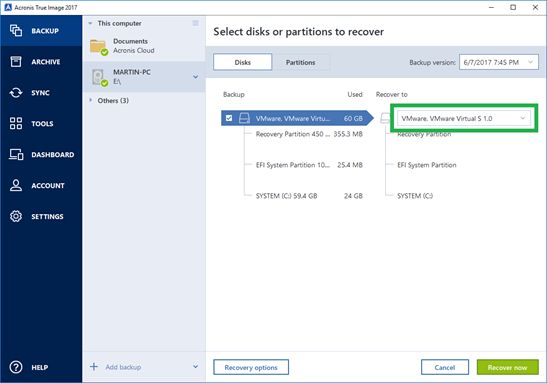Open the Settings gear icon

(x=16, y=216)
